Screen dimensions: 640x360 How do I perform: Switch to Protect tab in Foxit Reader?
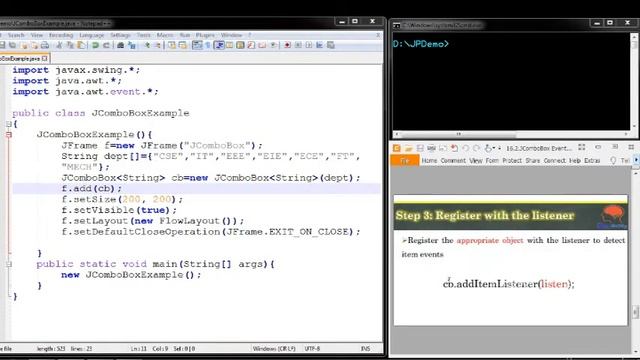tap(512, 160)
